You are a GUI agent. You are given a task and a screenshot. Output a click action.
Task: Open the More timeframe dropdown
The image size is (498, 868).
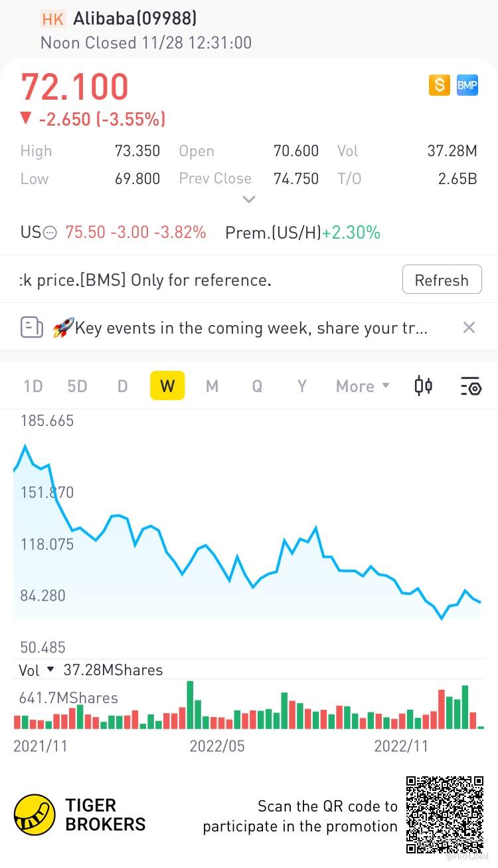click(x=363, y=386)
